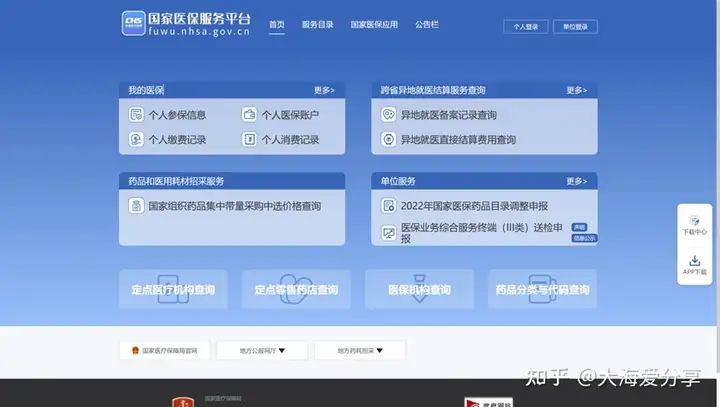Click the 个人医保账户 wallet icon

pos(249,114)
